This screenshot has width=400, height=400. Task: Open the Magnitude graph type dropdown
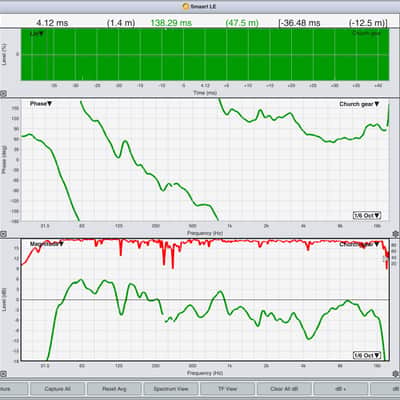coord(47,244)
